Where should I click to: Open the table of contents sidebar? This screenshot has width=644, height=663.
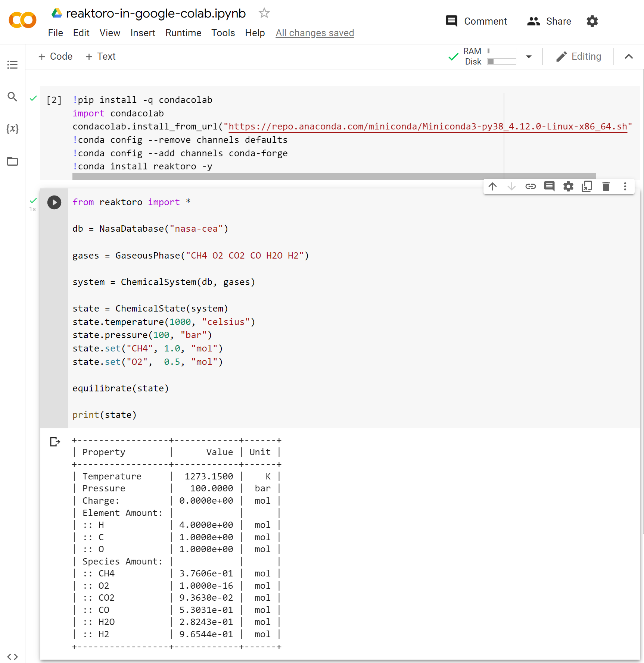(x=12, y=65)
